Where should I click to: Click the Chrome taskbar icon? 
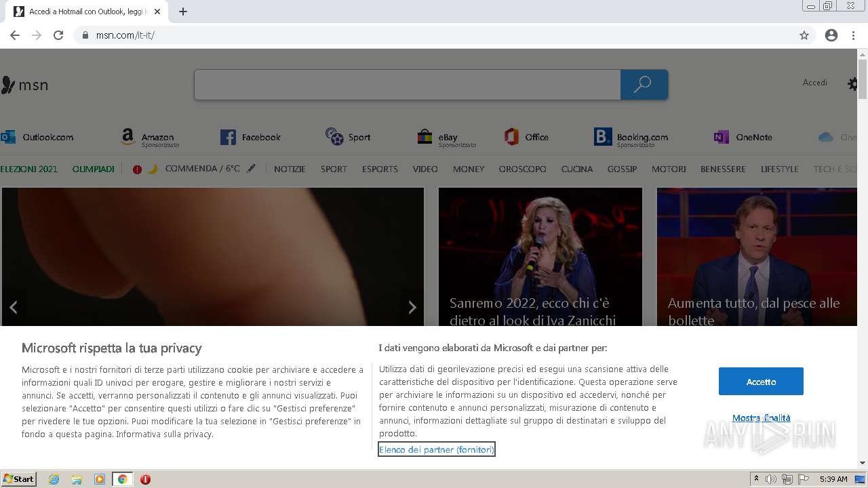(x=122, y=479)
